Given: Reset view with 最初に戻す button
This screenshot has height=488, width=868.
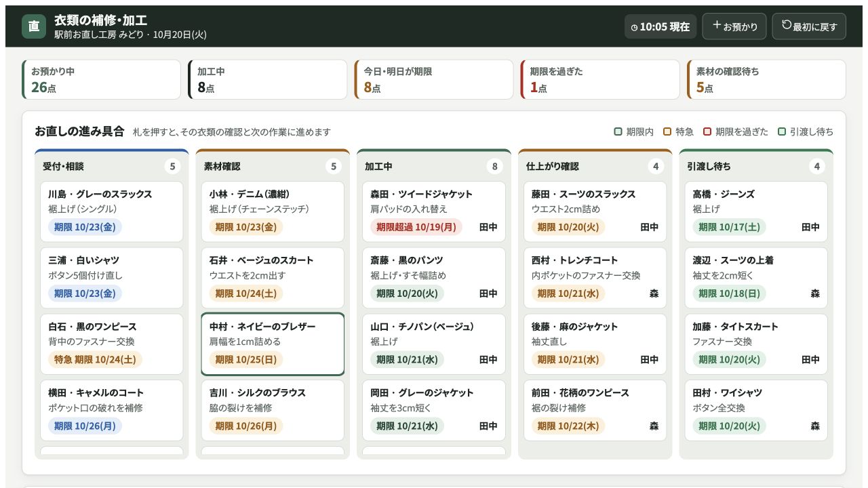Looking at the screenshot, I should [x=809, y=26].
